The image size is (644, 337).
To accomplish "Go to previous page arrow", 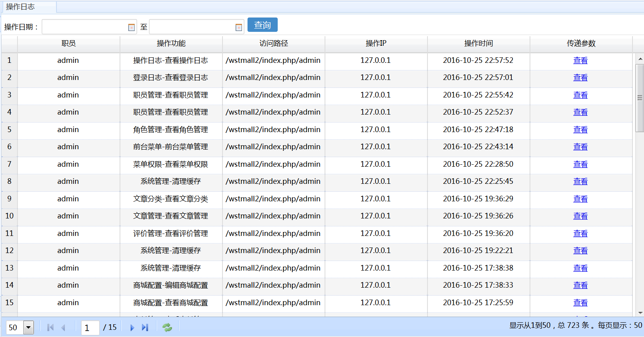I will [x=63, y=327].
